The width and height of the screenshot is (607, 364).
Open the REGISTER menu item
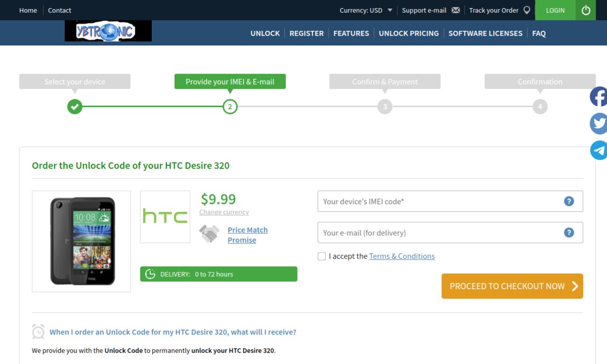coord(306,33)
